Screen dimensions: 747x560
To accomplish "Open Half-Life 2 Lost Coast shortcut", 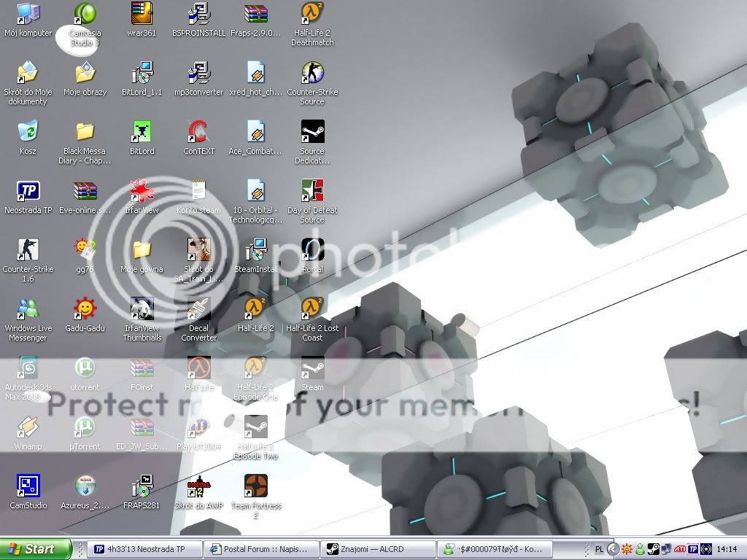I will [x=312, y=310].
